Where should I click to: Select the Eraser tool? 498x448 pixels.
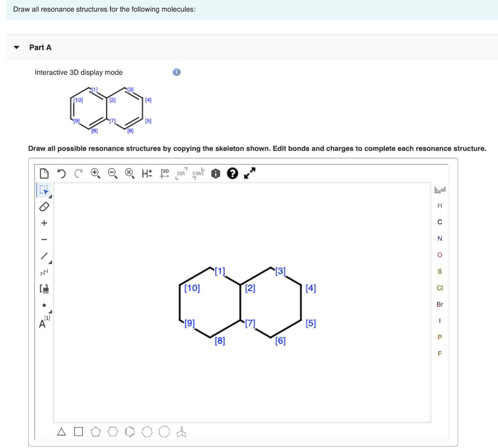click(43, 206)
